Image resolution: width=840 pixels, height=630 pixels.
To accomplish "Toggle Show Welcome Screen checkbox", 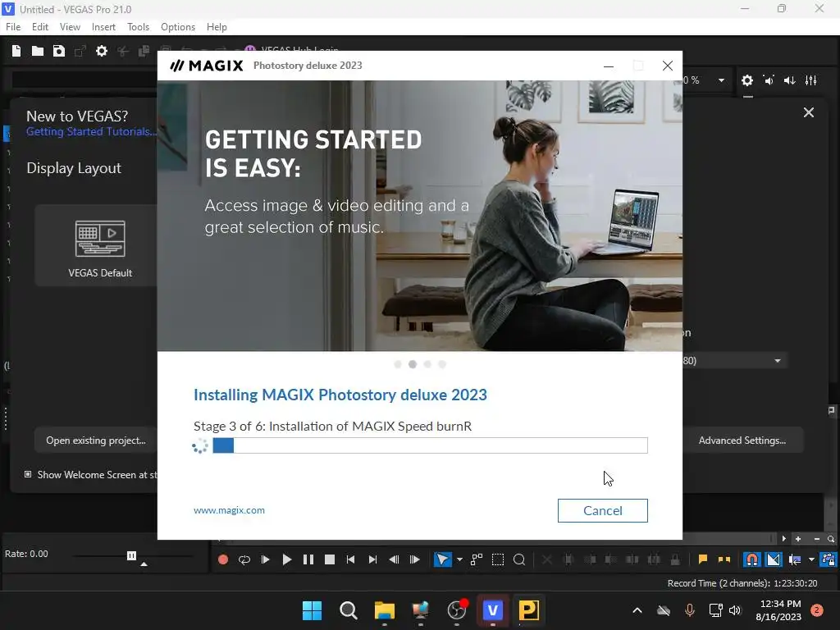I will (x=28, y=474).
